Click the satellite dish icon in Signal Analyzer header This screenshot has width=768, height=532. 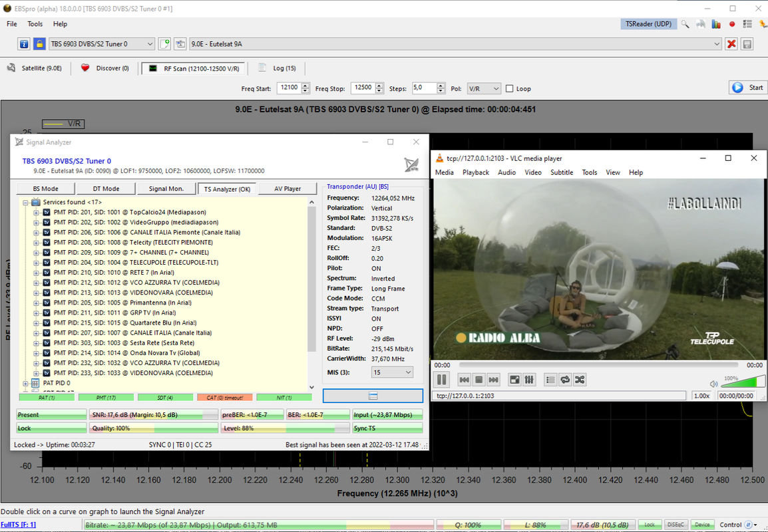point(411,165)
